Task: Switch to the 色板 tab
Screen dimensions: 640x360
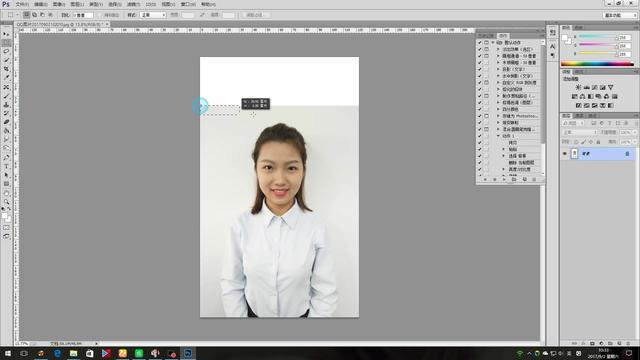Action: [x=579, y=28]
